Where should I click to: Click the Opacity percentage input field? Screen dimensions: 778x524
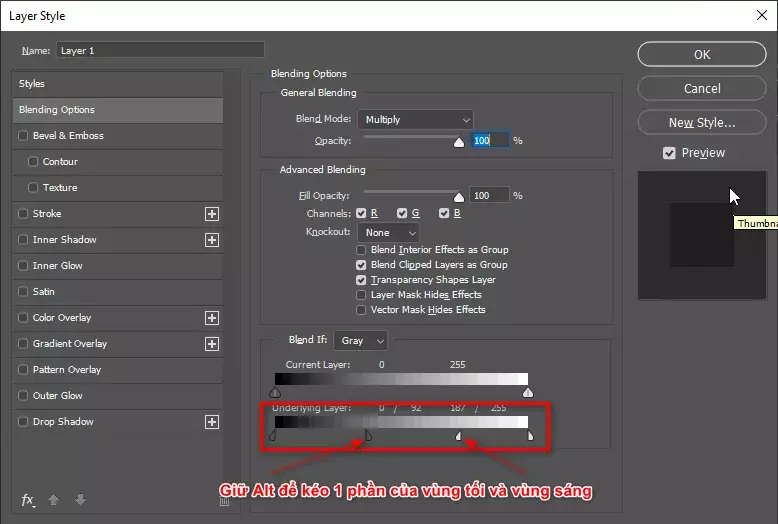[489, 140]
